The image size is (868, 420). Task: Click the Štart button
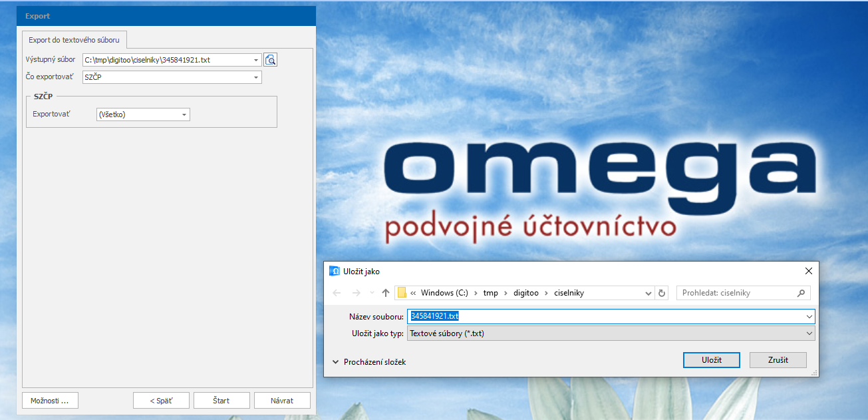(x=221, y=401)
